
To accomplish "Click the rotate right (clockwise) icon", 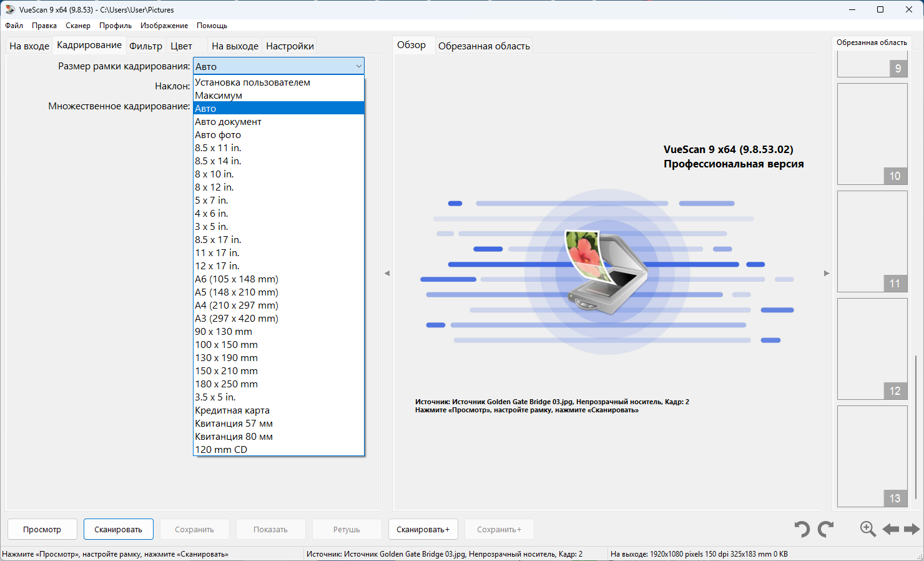I will 826,529.
